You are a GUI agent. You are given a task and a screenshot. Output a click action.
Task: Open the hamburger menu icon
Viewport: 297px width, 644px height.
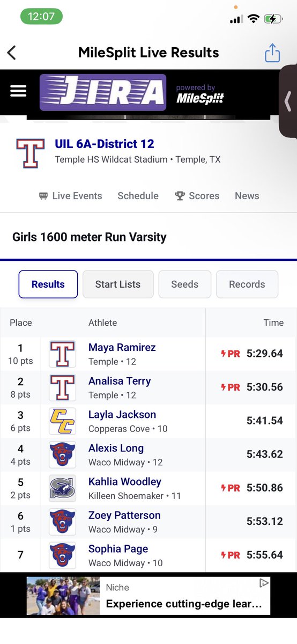click(18, 91)
